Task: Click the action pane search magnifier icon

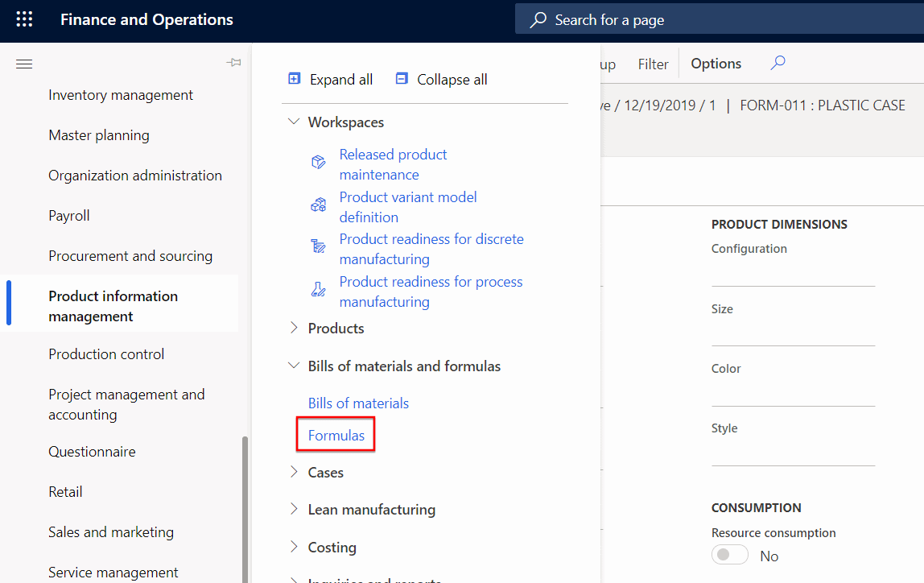Action: [x=778, y=63]
